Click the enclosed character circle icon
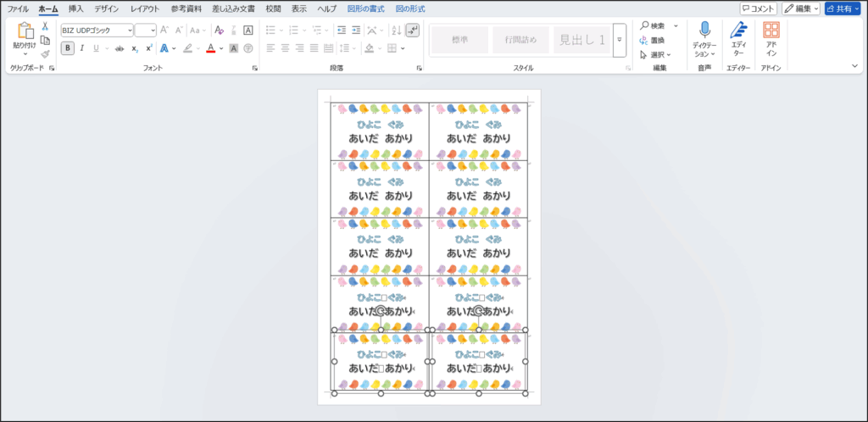The height and width of the screenshot is (422, 868). pos(248,48)
